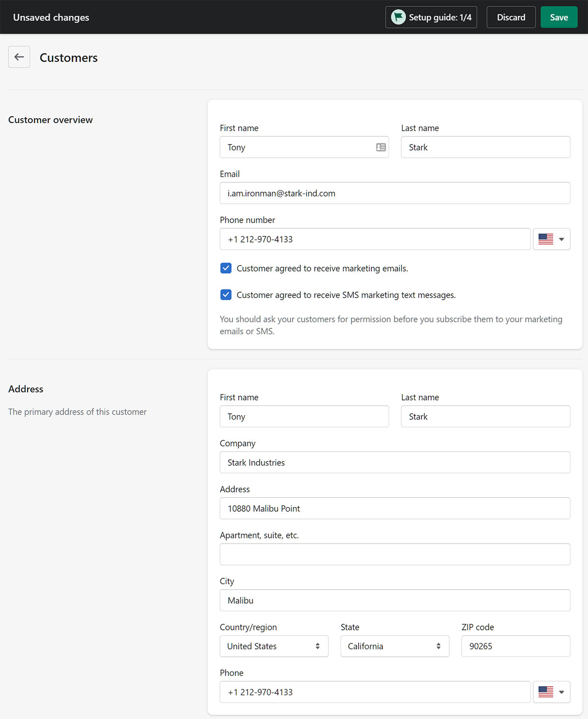Click the Email field

pos(395,193)
